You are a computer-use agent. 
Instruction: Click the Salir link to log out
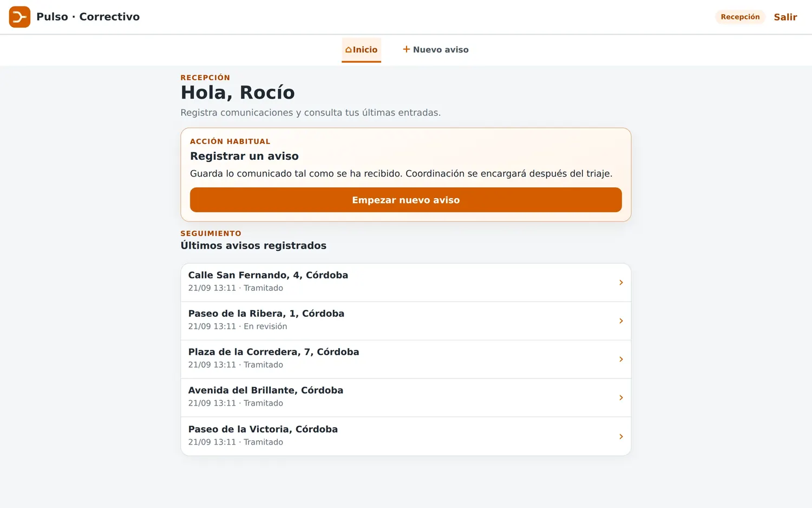785,17
